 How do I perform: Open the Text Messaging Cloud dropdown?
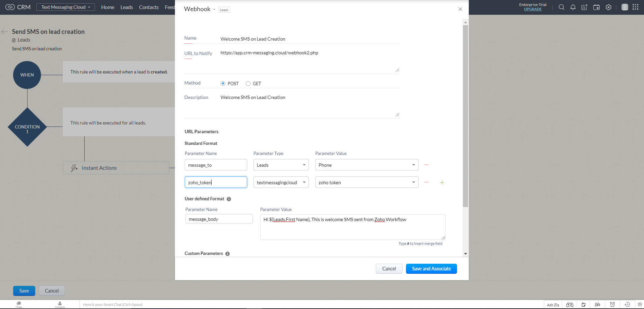(x=65, y=7)
